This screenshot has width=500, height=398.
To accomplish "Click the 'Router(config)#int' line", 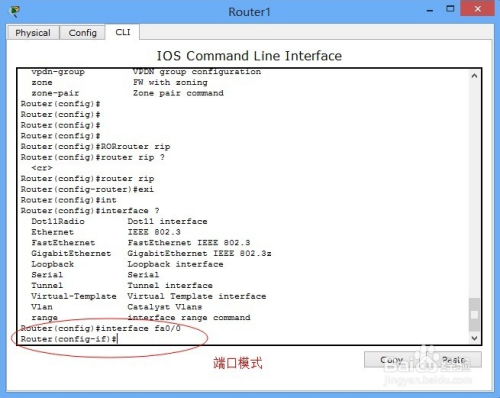I will click(x=69, y=200).
